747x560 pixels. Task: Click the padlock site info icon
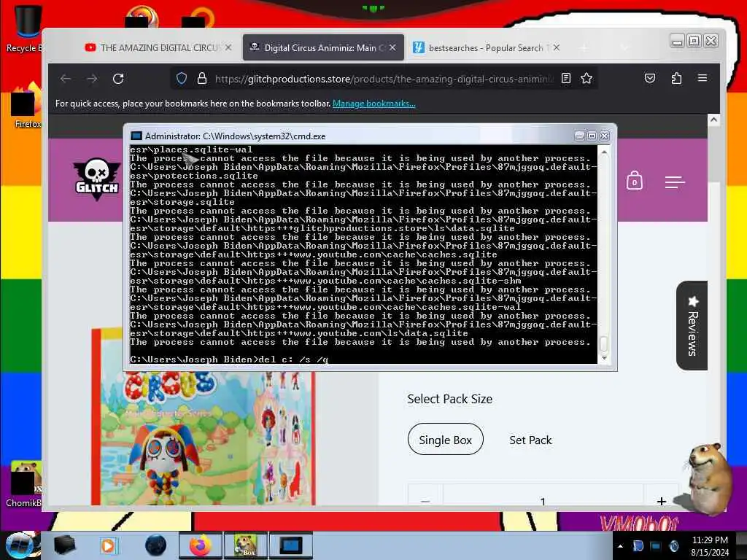[202, 79]
